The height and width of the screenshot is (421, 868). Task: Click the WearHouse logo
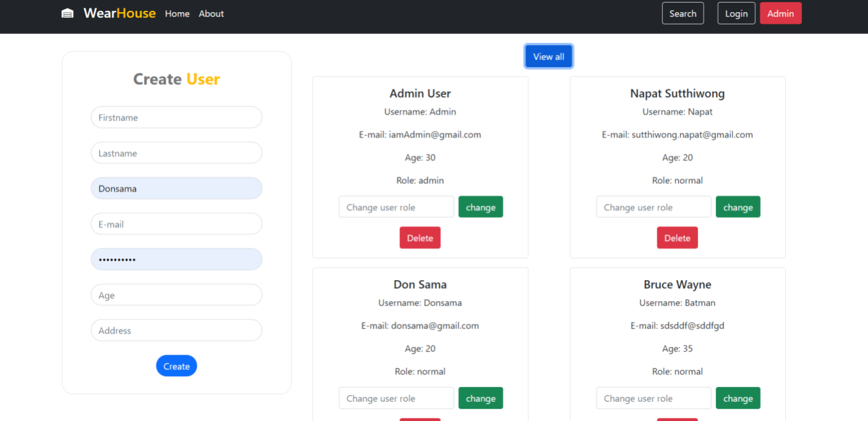pyautogui.click(x=119, y=13)
